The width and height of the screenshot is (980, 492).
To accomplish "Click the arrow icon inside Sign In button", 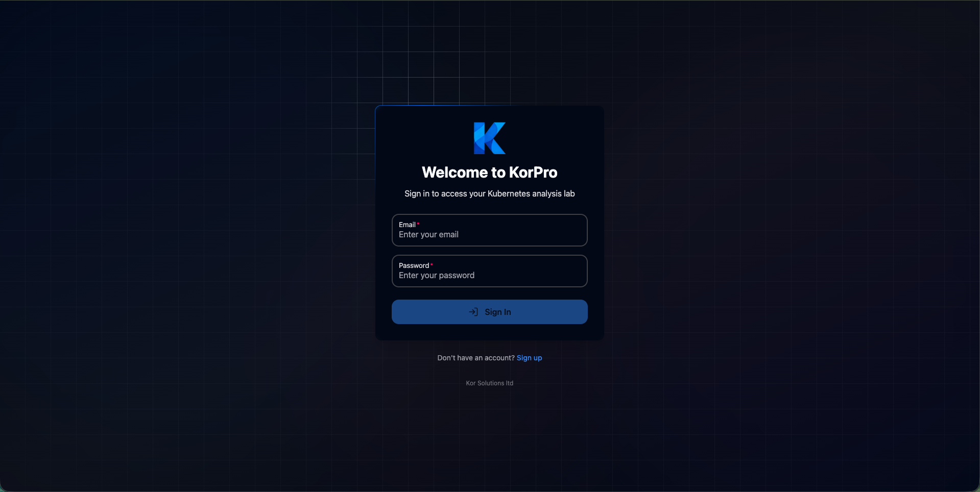I will [x=473, y=311].
